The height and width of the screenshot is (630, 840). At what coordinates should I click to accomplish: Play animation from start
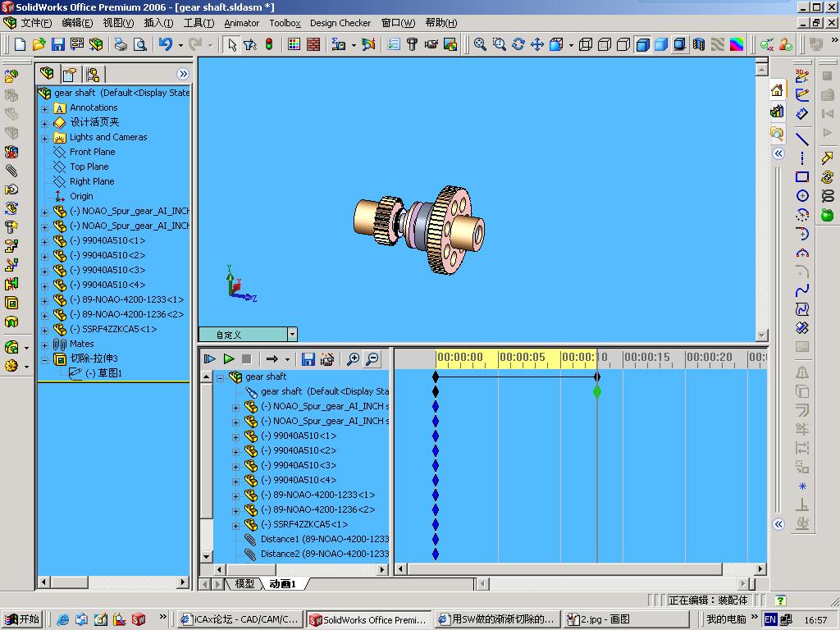[x=209, y=359]
